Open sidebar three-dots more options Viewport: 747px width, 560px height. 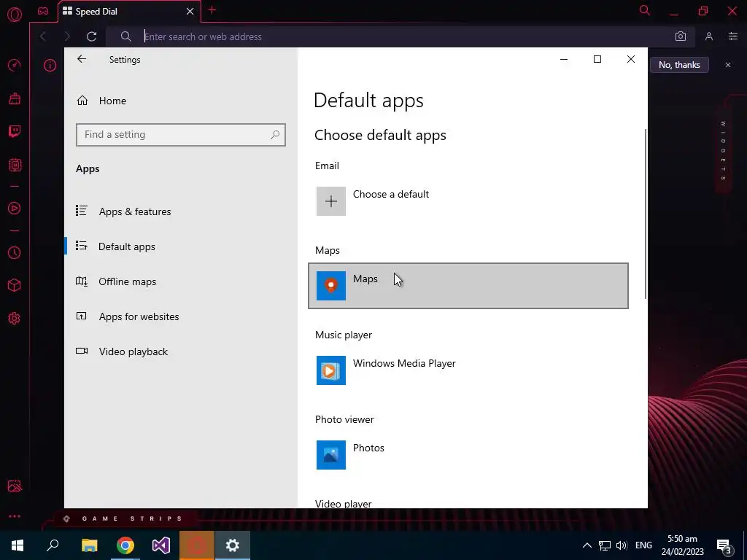click(15, 516)
